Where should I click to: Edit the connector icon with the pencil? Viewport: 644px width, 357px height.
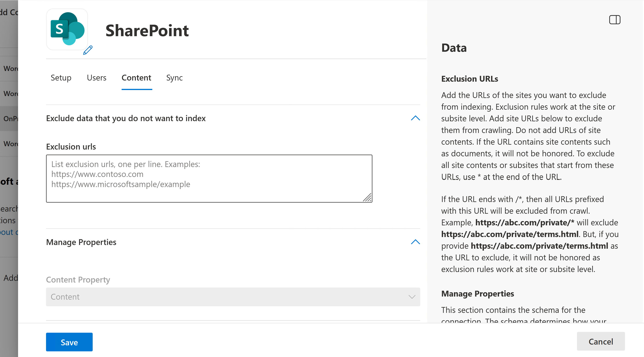pos(87,51)
